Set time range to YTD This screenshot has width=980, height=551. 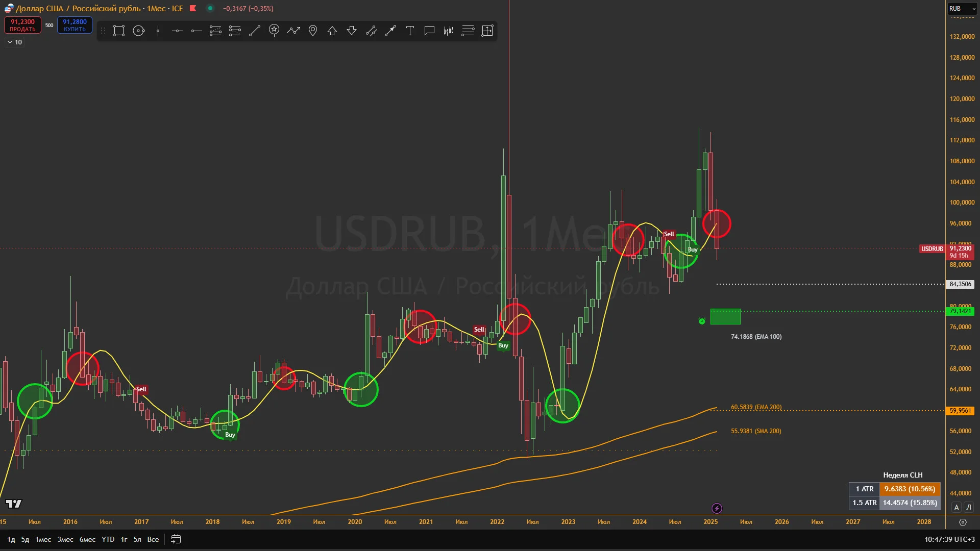tap(108, 539)
